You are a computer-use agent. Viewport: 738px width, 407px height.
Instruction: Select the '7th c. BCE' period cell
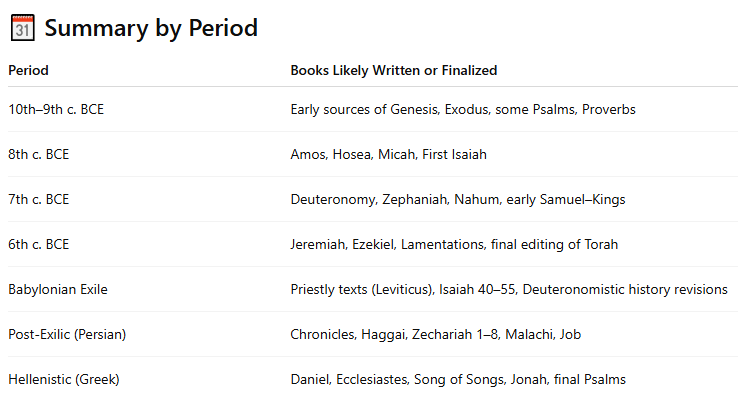[39, 199]
